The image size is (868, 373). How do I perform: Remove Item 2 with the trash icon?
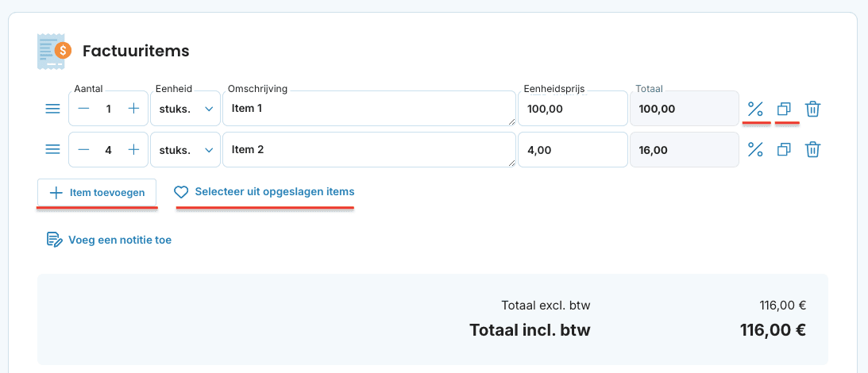point(812,149)
